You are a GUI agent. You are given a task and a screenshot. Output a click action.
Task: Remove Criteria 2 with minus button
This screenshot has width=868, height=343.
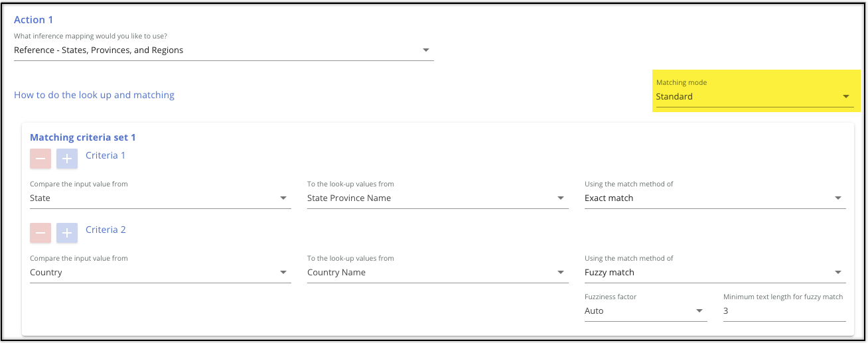[40, 232]
